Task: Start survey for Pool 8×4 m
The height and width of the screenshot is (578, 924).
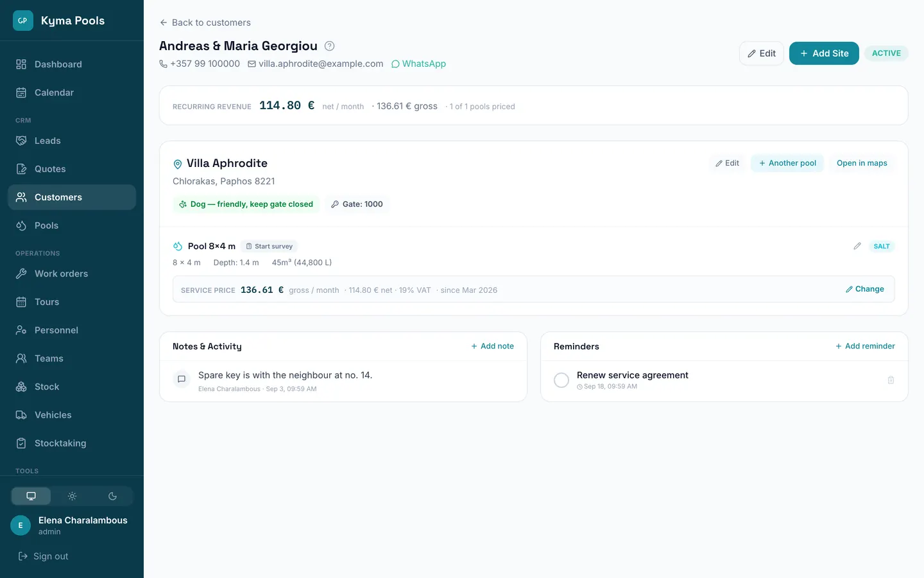Action: pyautogui.click(x=269, y=246)
